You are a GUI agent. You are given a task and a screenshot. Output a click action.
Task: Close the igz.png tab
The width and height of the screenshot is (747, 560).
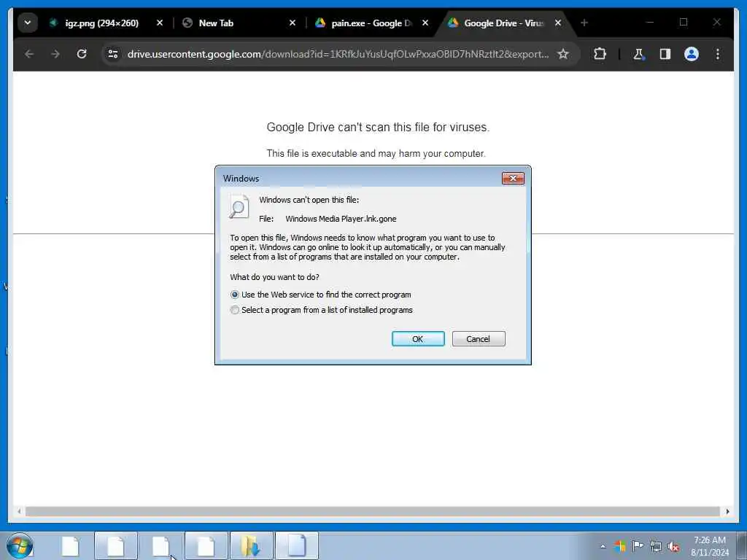tap(160, 23)
